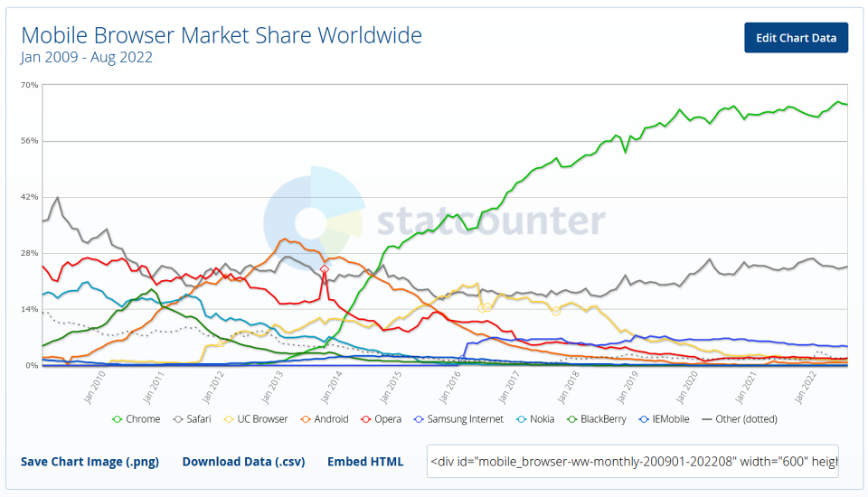Toggle the Safari legend entry
This screenshot has width=868, height=497.
pyautogui.click(x=192, y=419)
